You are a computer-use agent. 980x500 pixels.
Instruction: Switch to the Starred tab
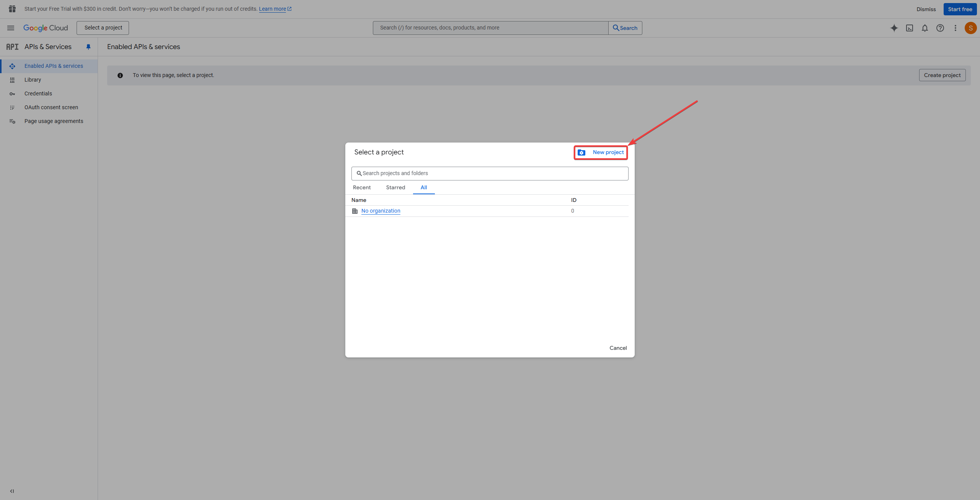click(395, 187)
